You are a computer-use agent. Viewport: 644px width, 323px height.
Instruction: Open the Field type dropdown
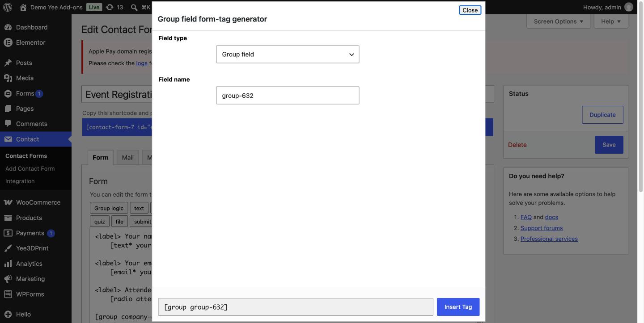(288, 55)
